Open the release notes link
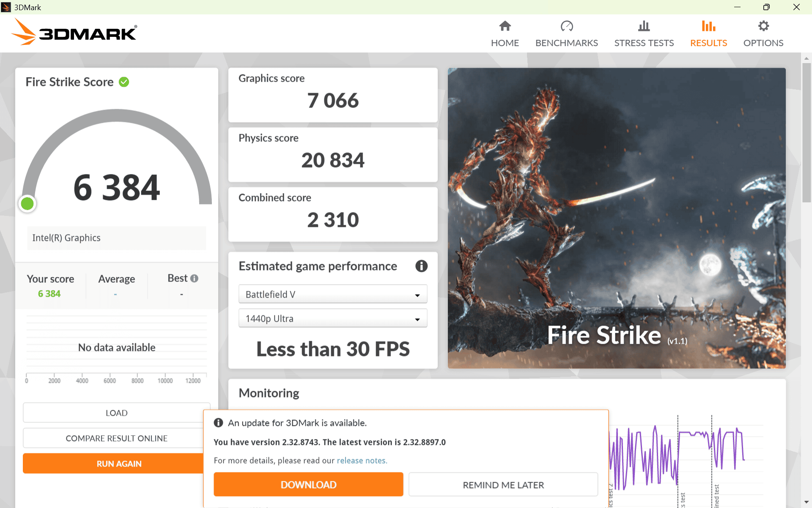 click(x=361, y=461)
